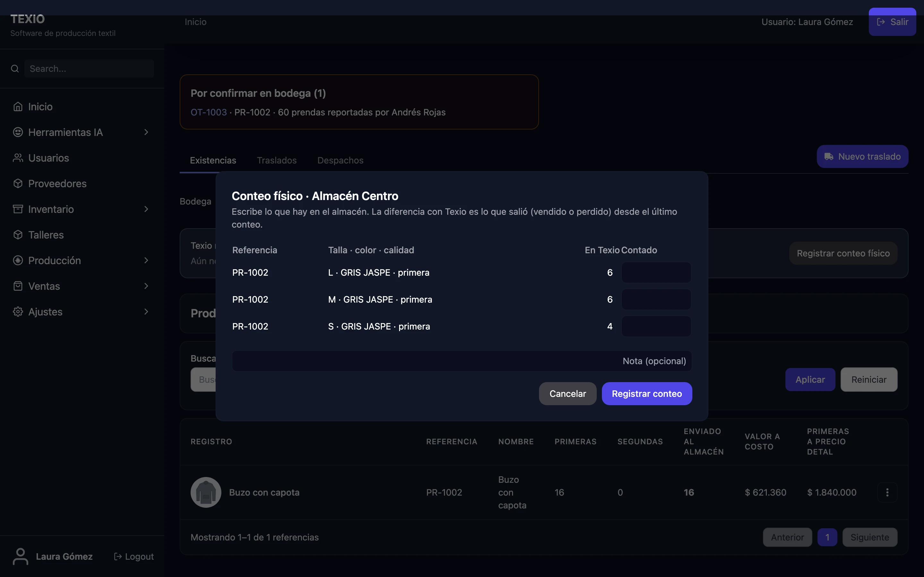Click the Contado field for L GRIS JASPE
924x577 pixels.
pos(656,272)
